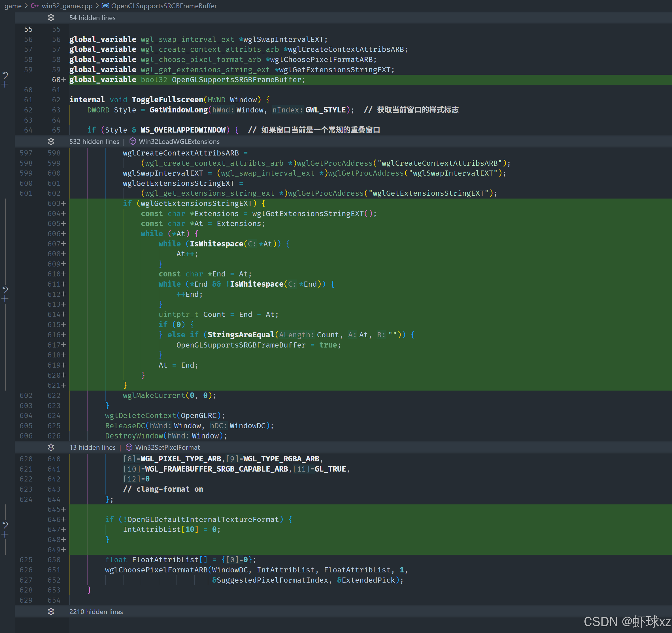Click the Win32SetPixelFormat label link
This screenshot has width=672, height=633.
[167, 447]
